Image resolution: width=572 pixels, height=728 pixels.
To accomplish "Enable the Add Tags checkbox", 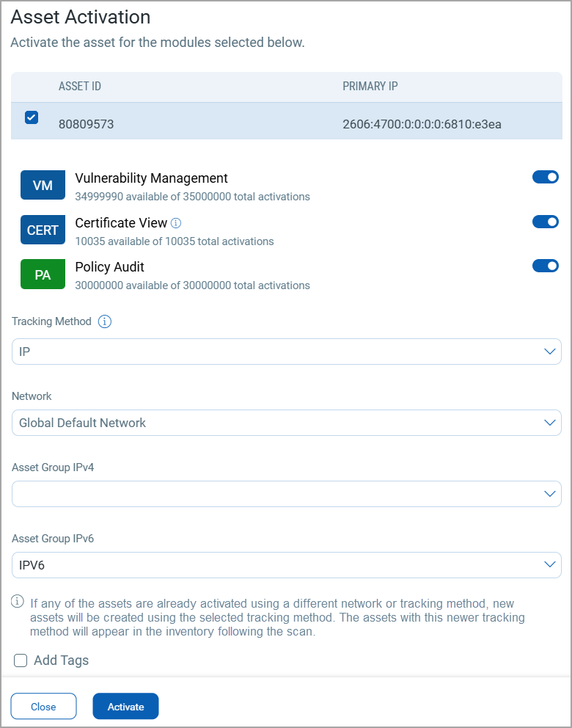I will (x=21, y=660).
